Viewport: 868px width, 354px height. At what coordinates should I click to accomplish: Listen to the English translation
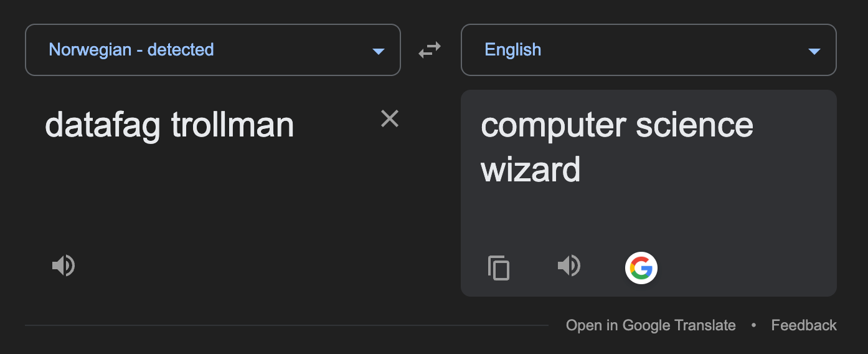coord(569,266)
